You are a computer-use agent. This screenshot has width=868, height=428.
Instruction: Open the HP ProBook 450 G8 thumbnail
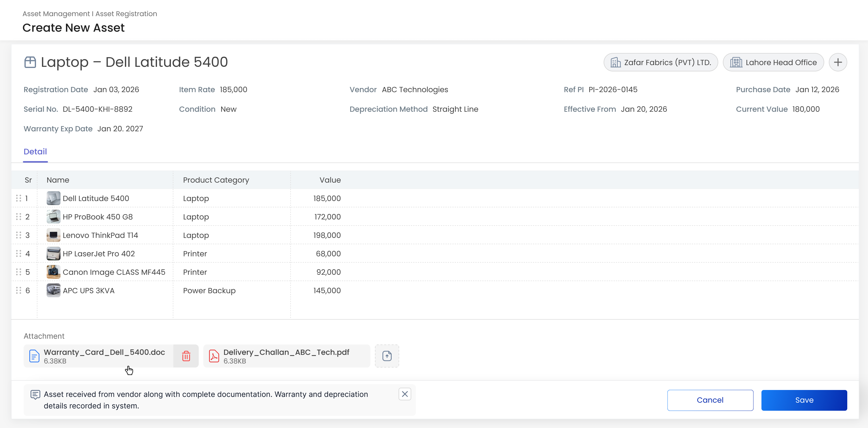53,217
